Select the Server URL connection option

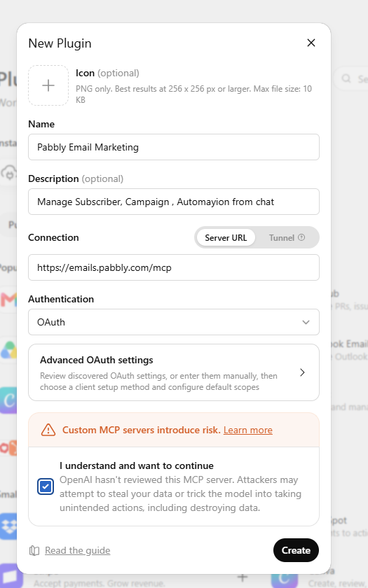point(226,238)
